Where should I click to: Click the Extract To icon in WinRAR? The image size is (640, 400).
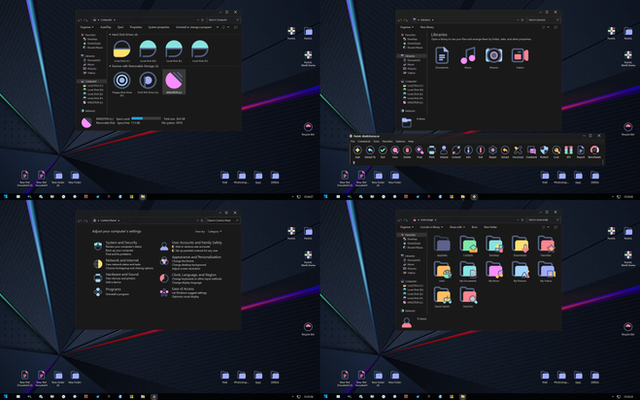click(x=370, y=150)
